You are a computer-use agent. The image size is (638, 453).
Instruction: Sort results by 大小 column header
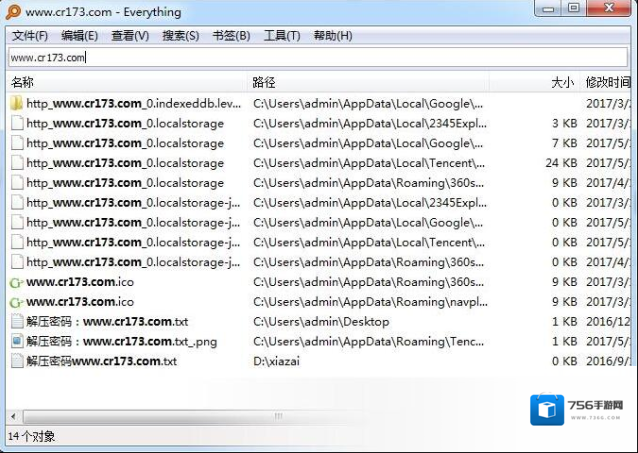click(562, 83)
